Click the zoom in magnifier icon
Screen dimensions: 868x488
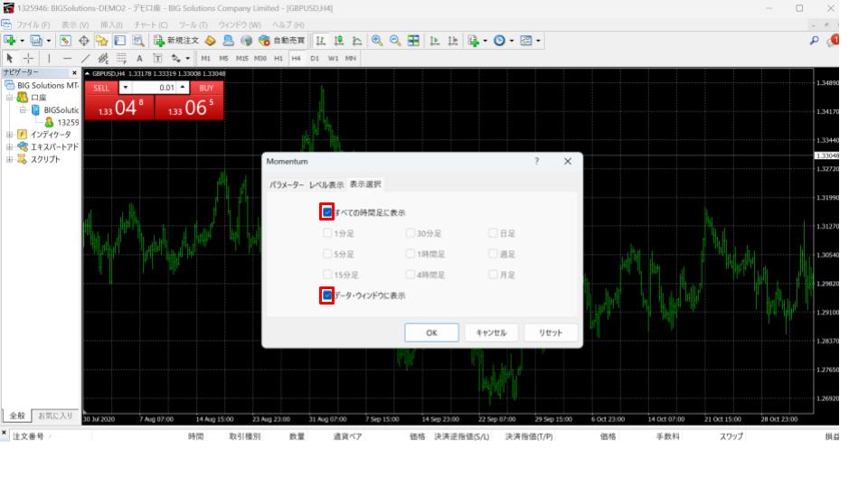(375, 42)
